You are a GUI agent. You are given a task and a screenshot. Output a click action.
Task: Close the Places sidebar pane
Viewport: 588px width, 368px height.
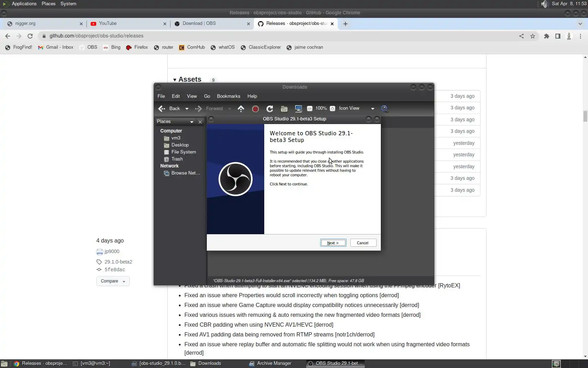point(200,122)
